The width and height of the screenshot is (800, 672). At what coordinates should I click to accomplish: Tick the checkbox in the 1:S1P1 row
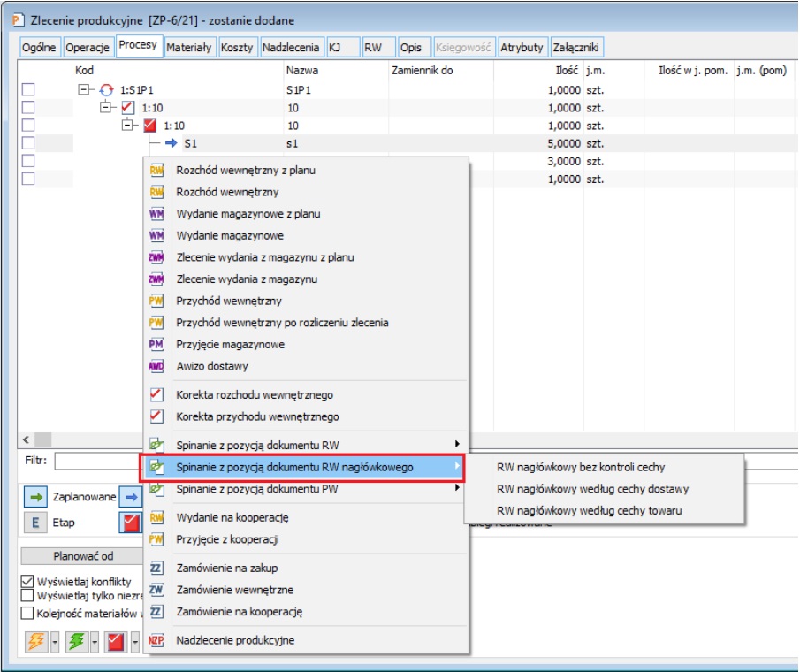point(28,89)
